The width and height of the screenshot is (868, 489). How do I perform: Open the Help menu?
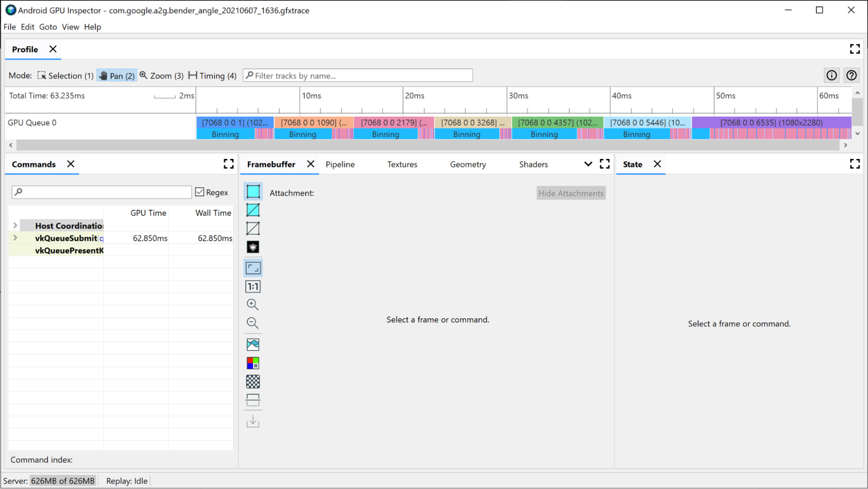pyautogui.click(x=92, y=27)
